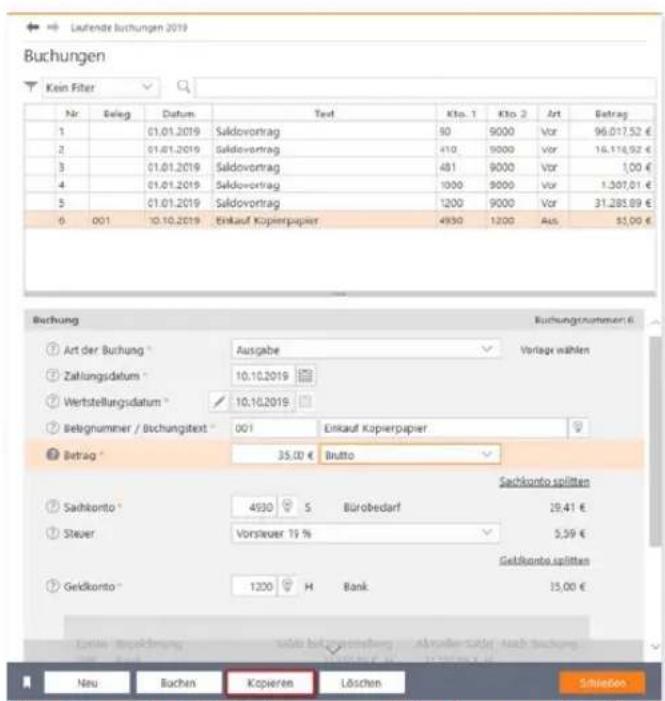Open the Art der Buchung Ausgabe dropdown
Screen dimensions: 665x701
pos(365,350)
